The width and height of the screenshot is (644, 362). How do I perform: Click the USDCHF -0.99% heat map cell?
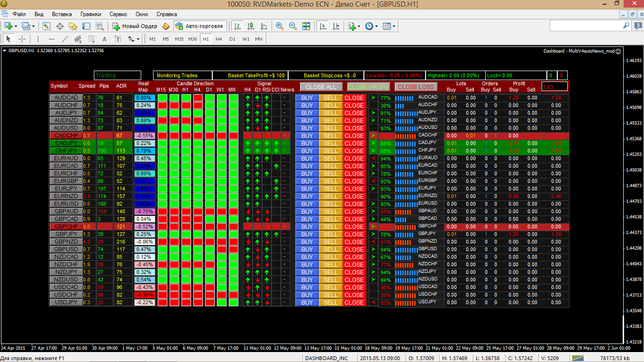coord(144,295)
